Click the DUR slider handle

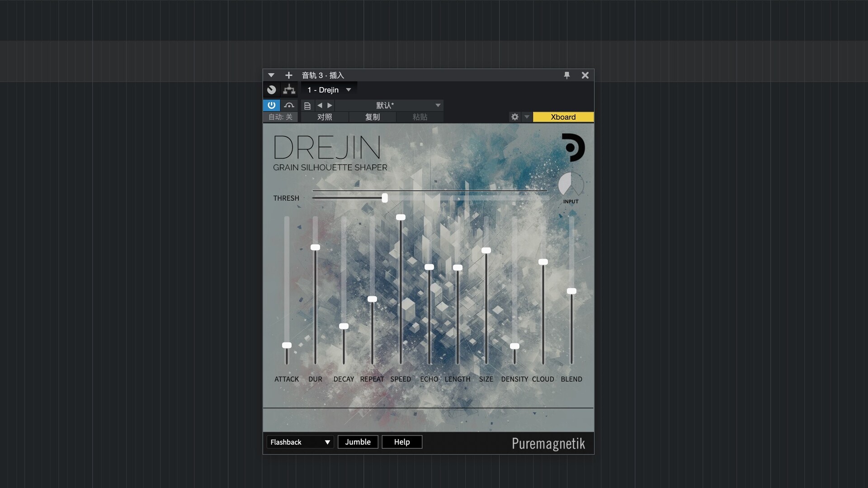(315, 247)
